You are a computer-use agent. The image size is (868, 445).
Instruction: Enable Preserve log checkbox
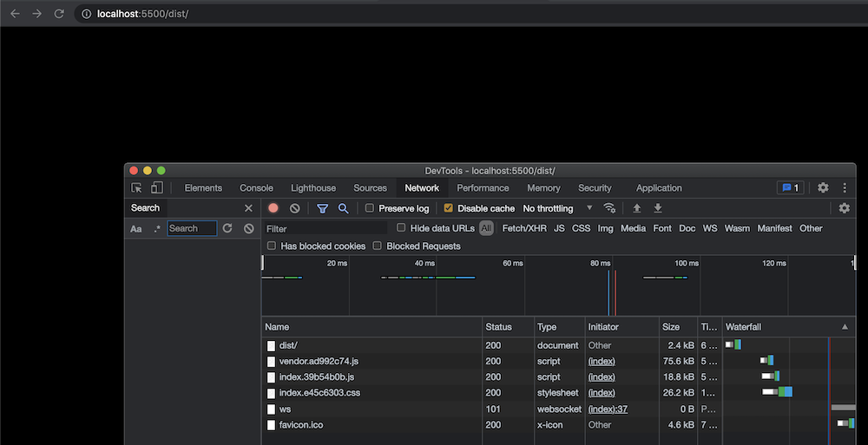point(369,208)
